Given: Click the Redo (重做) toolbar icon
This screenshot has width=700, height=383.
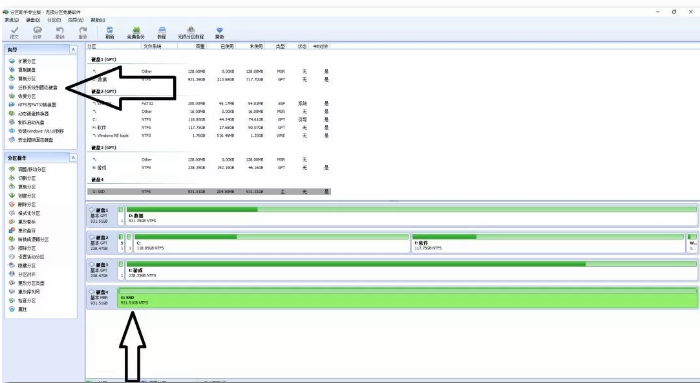Looking at the screenshot, I should [x=83, y=32].
